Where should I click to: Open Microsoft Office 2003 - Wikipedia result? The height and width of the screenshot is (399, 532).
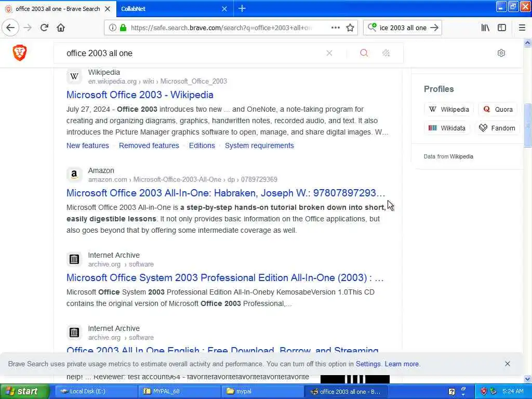point(140,95)
